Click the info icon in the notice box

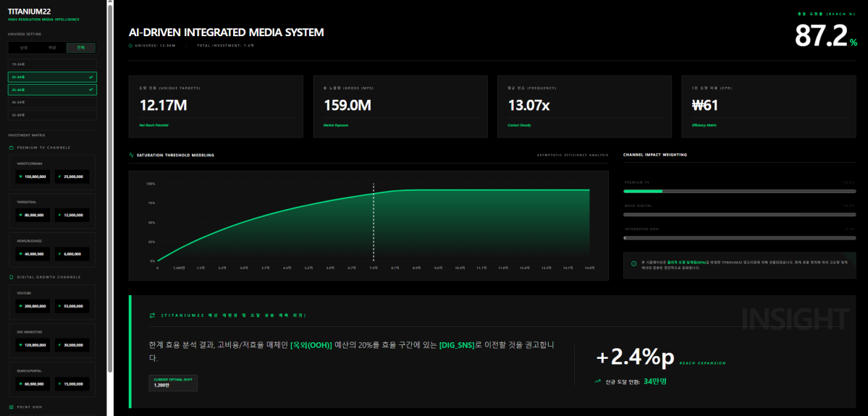[634, 263]
